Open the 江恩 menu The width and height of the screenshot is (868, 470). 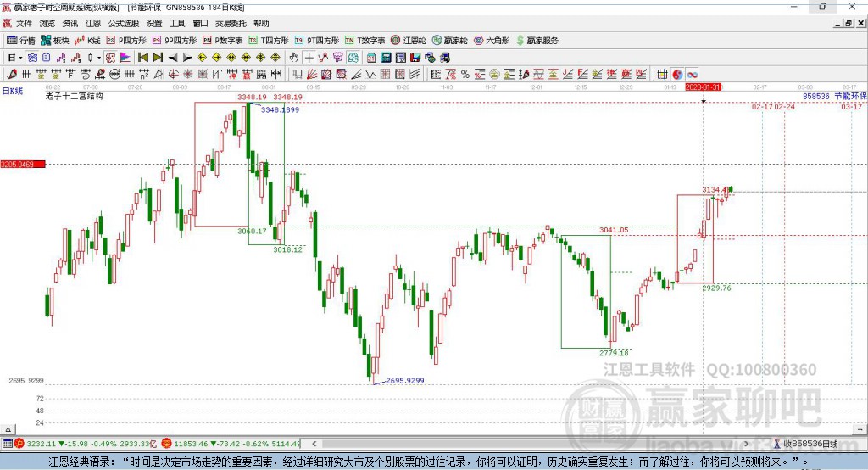coord(93,23)
